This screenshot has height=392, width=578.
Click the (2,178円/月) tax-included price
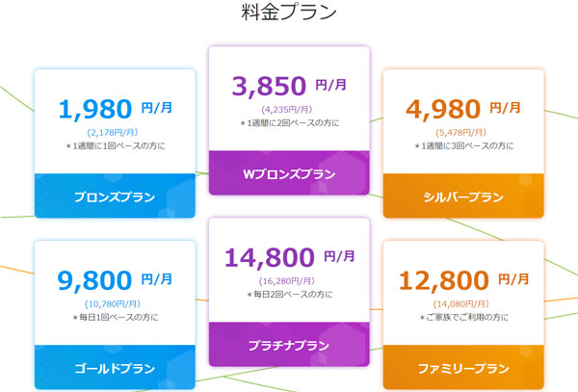click(x=115, y=132)
